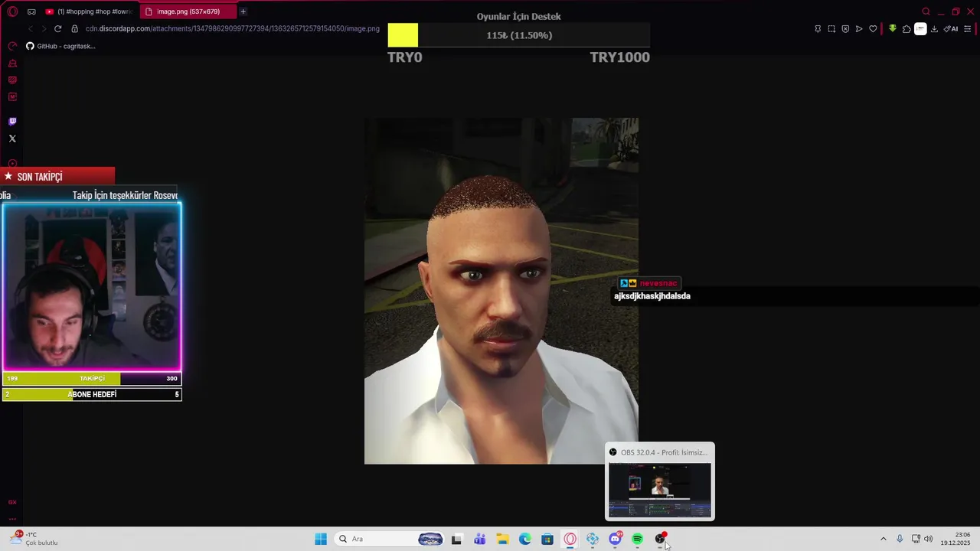This screenshot has width=980, height=551.
Task: Open the network status tray icon
Action: point(916,539)
